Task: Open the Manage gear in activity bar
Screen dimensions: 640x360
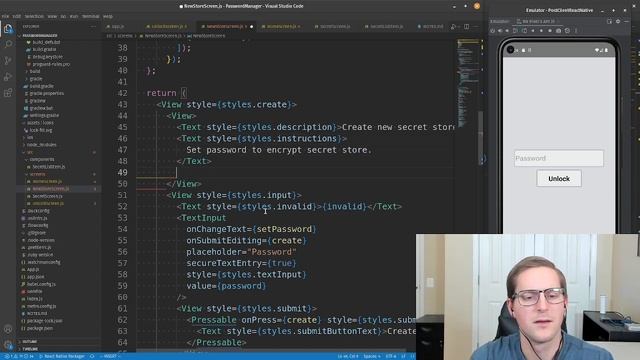Action: pyautogui.click(x=8, y=344)
